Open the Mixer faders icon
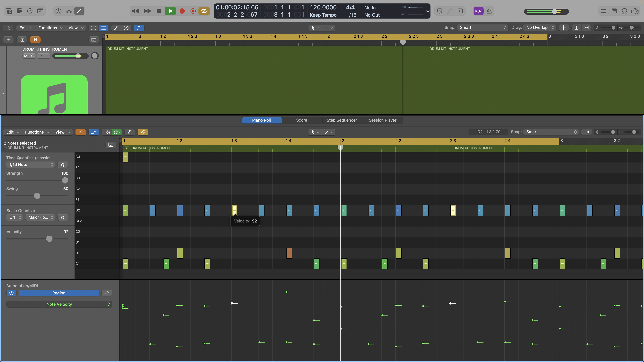 69,11
